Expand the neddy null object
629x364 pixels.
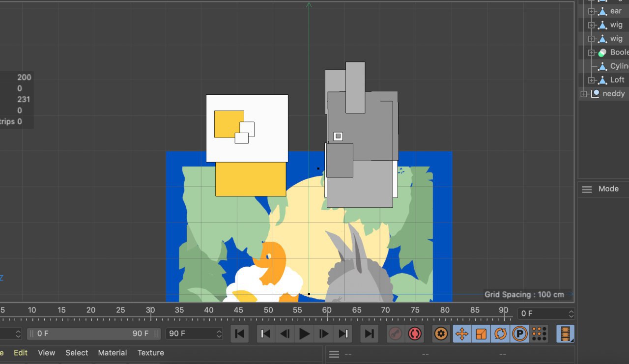click(584, 94)
